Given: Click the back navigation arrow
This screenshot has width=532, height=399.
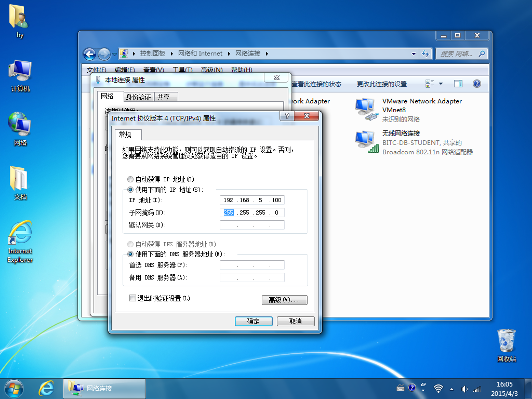Looking at the screenshot, I should point(89,54).
